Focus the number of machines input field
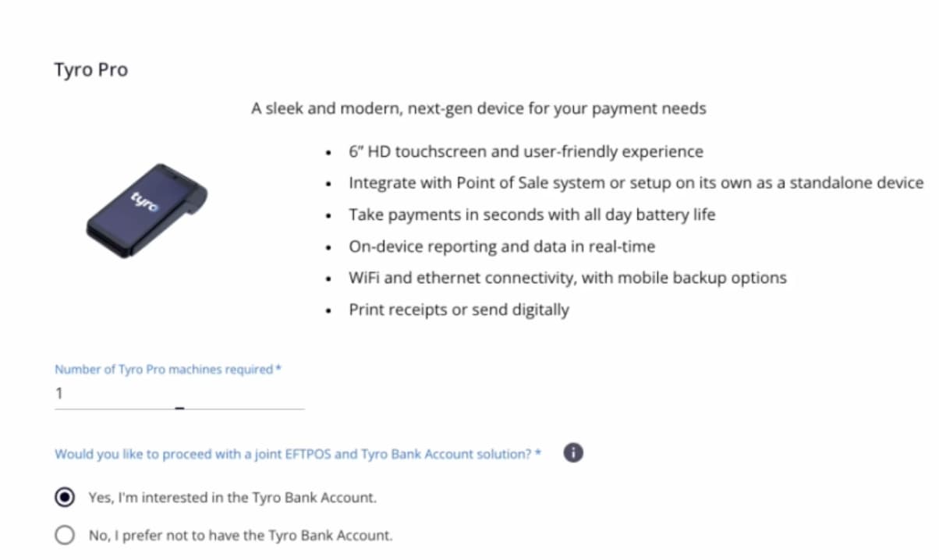 coord(179,395)
